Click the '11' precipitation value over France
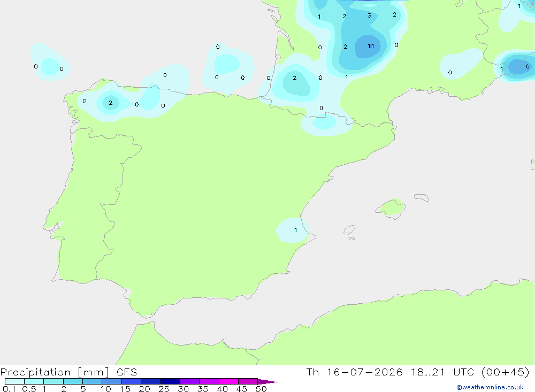535x392 pixels. 371,46
